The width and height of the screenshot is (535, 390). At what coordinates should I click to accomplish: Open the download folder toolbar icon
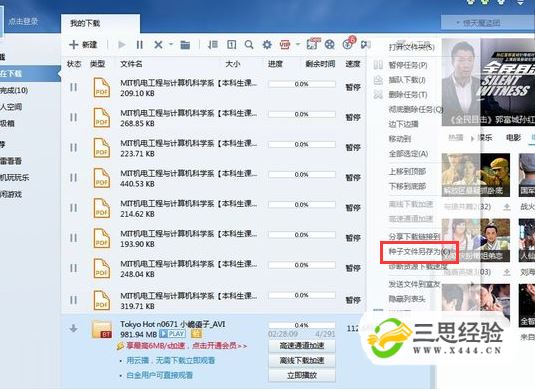click(185, 45)
